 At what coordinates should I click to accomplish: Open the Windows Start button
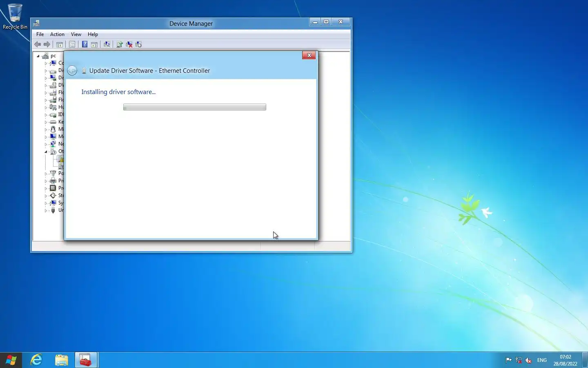click(x=11, y=360)
